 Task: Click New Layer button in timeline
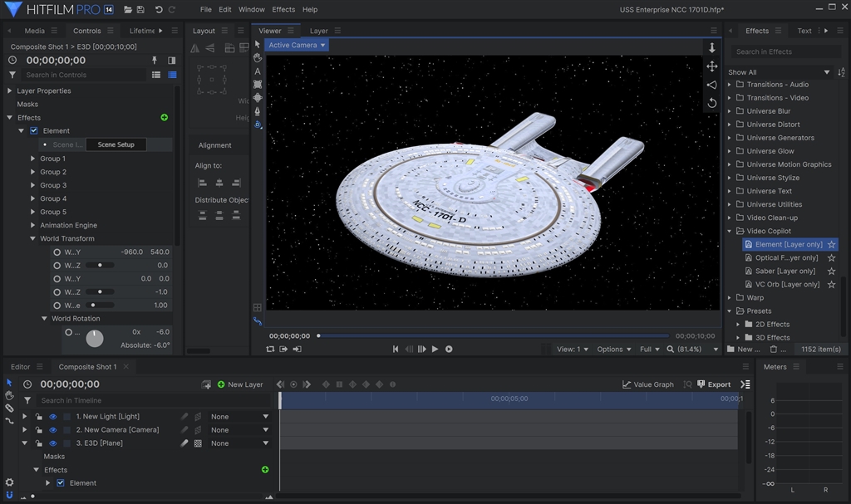coord(240,384)
